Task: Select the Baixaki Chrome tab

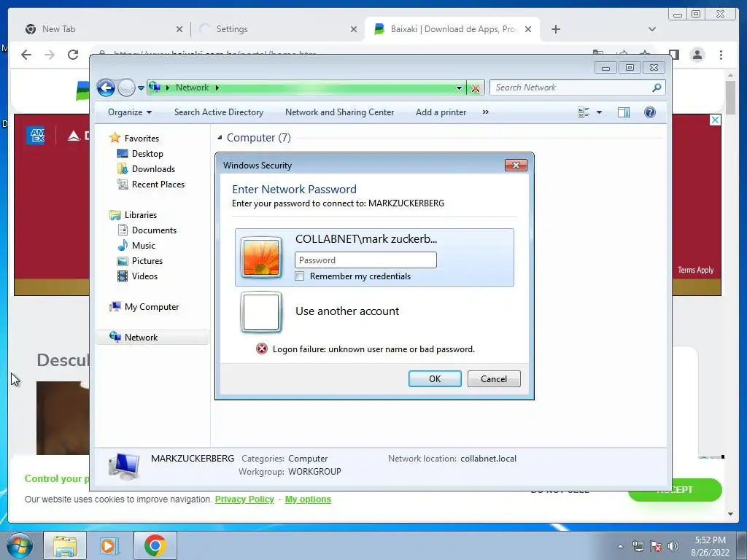Action: point(452,29)
